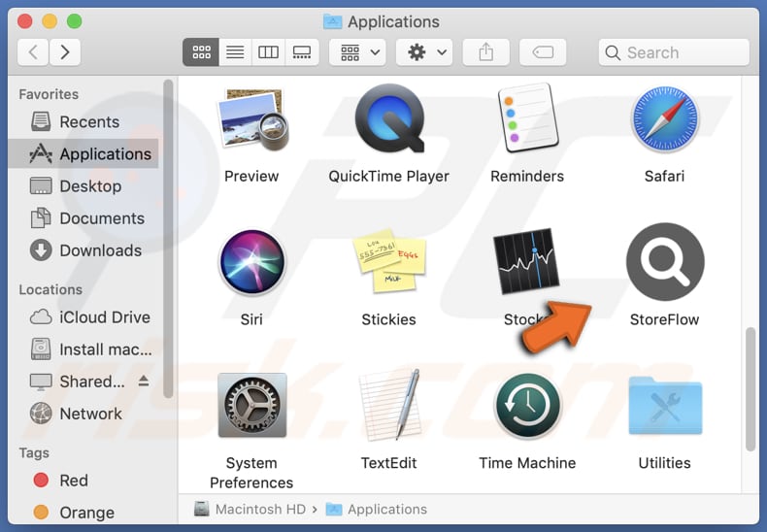Open Downloads in the sidebar
767x532 pixels.
tap(83, 250)
